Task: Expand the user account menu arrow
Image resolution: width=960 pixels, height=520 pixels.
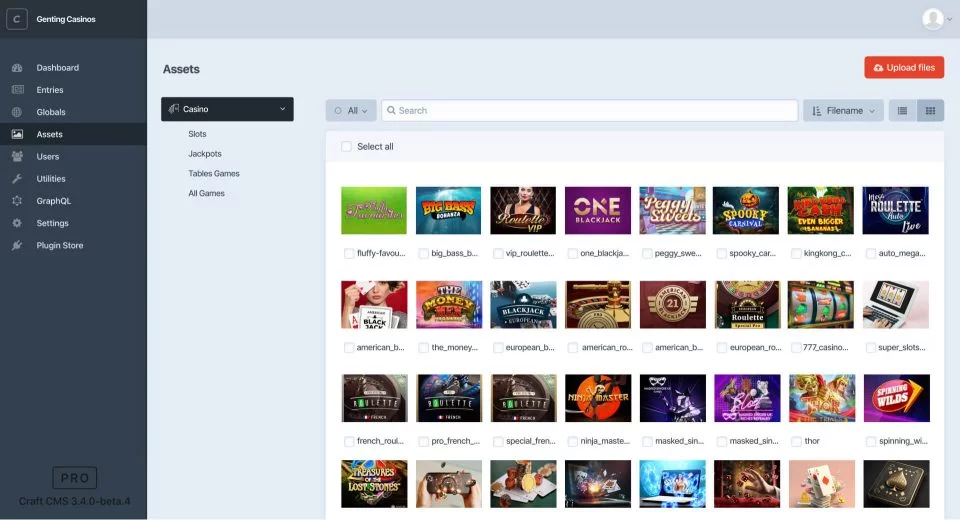Action: click(x=950, y=20)
